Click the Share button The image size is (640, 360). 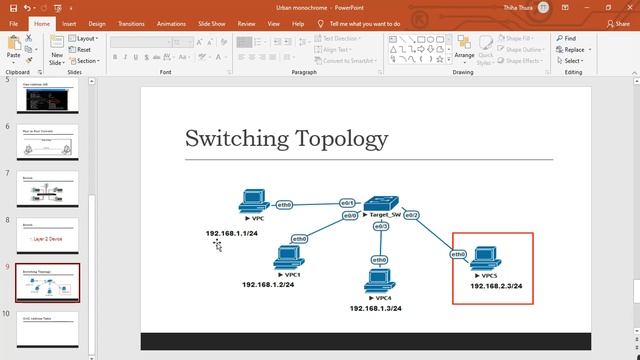pyautogui.click(x=618, y=24)
